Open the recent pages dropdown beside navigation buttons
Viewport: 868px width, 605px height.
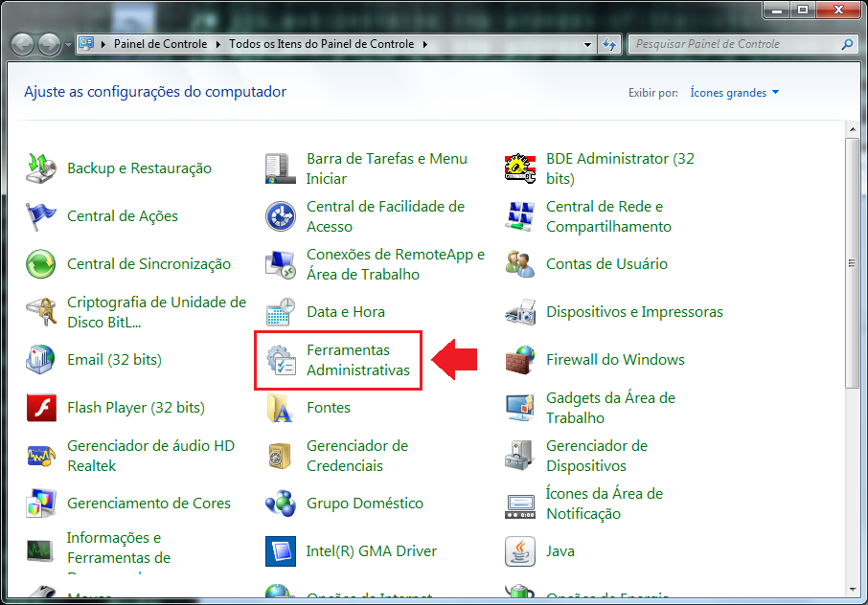click(x=68, y=44)
